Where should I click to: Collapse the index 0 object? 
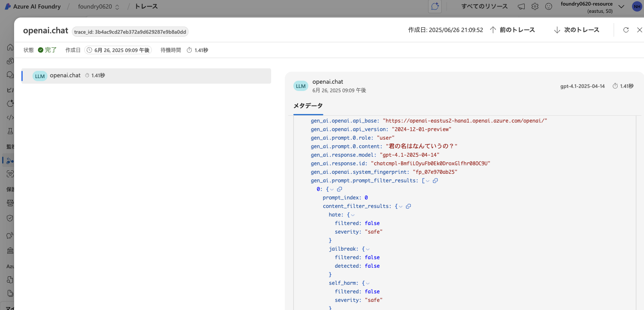332,189
